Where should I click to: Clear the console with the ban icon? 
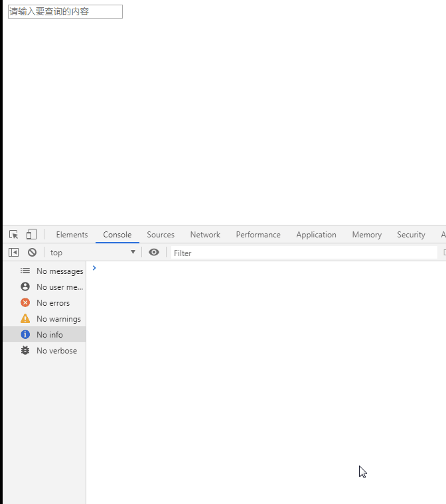coord(32,253)
